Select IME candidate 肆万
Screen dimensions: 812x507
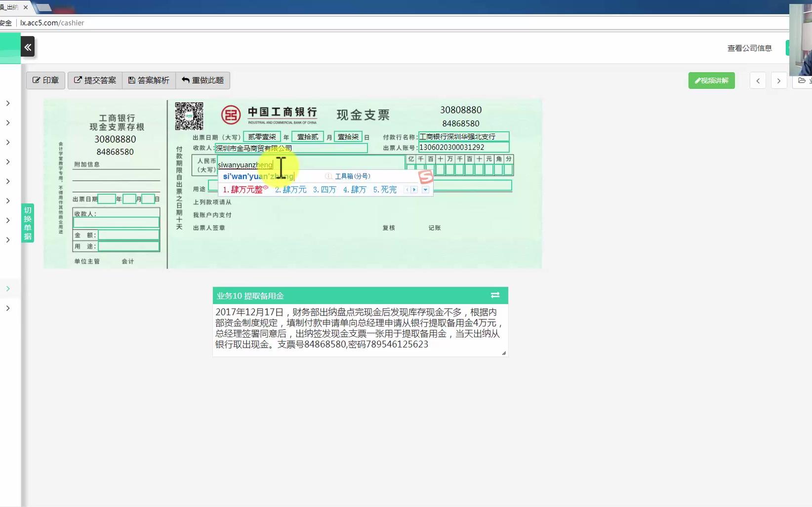(355, 190)
